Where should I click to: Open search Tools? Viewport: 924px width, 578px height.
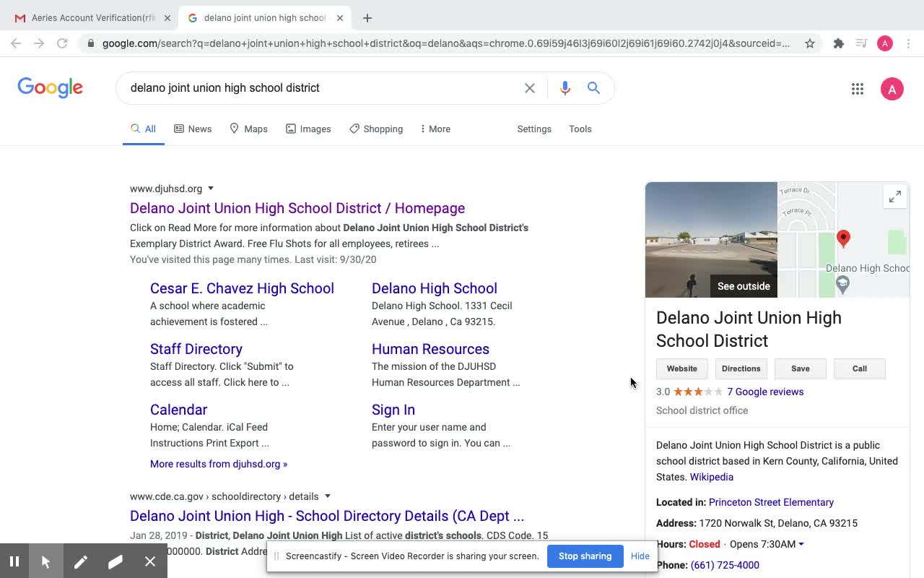pyautogui.click(x=580, y=129)
